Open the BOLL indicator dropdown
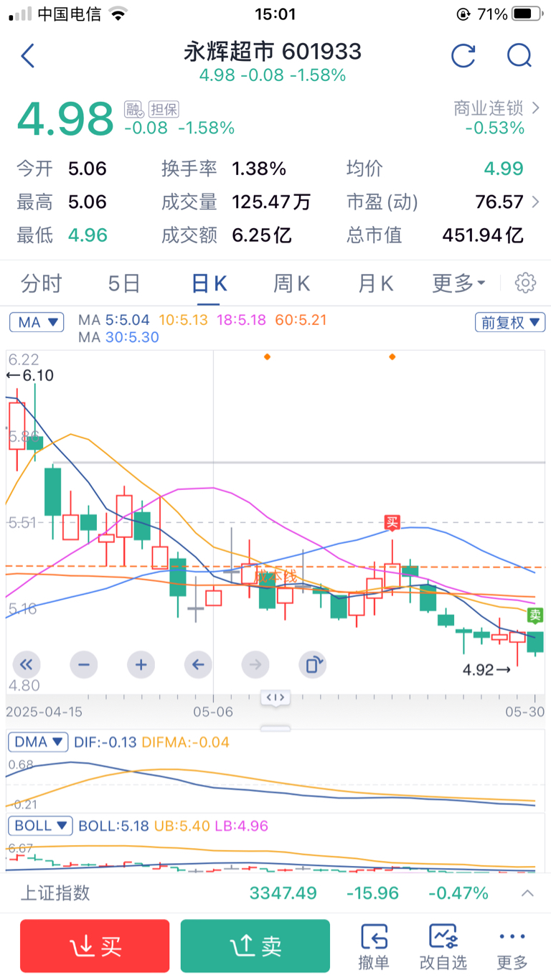 41,826
